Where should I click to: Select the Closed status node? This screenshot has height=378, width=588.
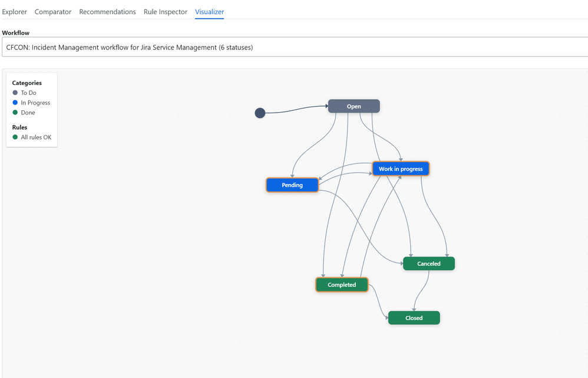414,318
